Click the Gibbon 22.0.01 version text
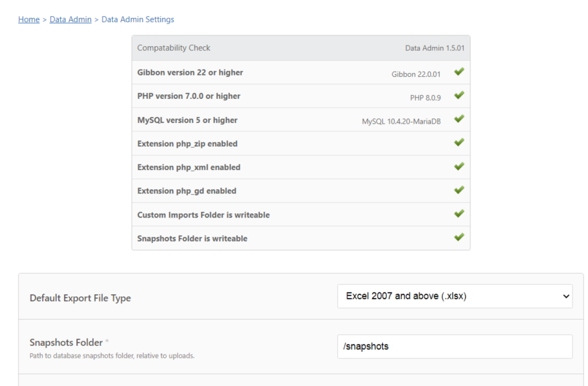This screenshot has height=386, width=588. (416, 74)
